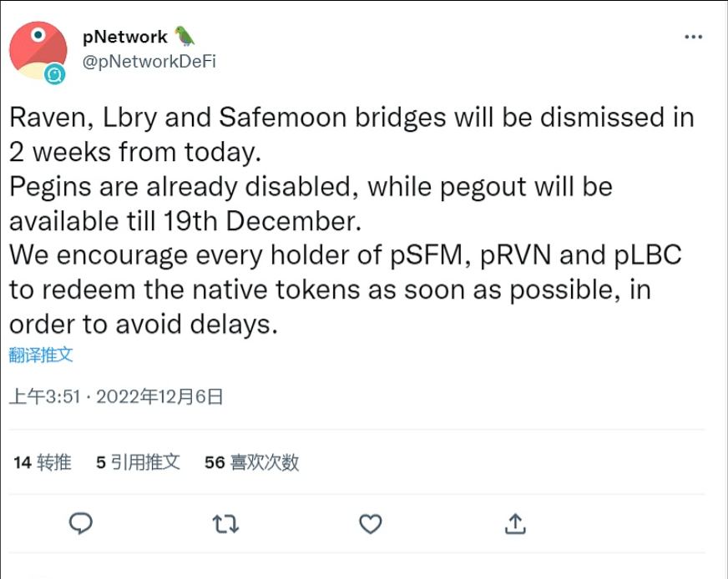Check the 56 喜欢次数 likes list
Image resolution: width=728 pixels, height=579 pixels.
point(250,462)
